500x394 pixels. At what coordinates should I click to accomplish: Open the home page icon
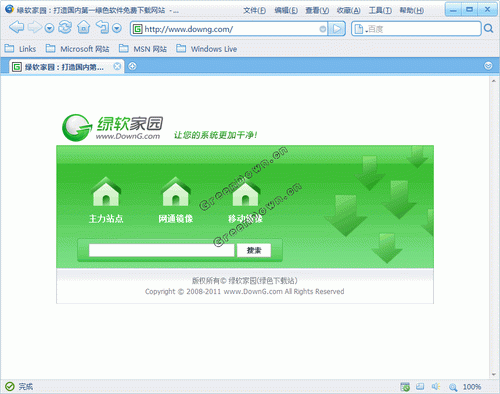[x=84, y=27]
